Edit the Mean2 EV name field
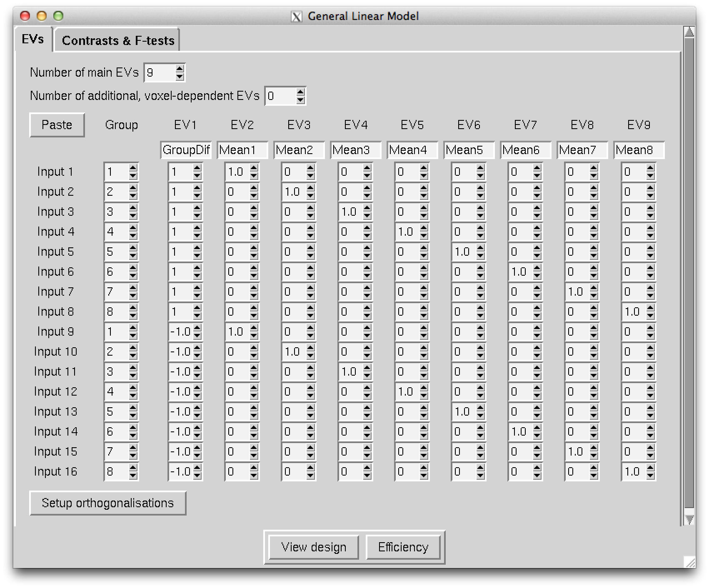This screenshot has width=709, height=588. click(x=299, y=150)
